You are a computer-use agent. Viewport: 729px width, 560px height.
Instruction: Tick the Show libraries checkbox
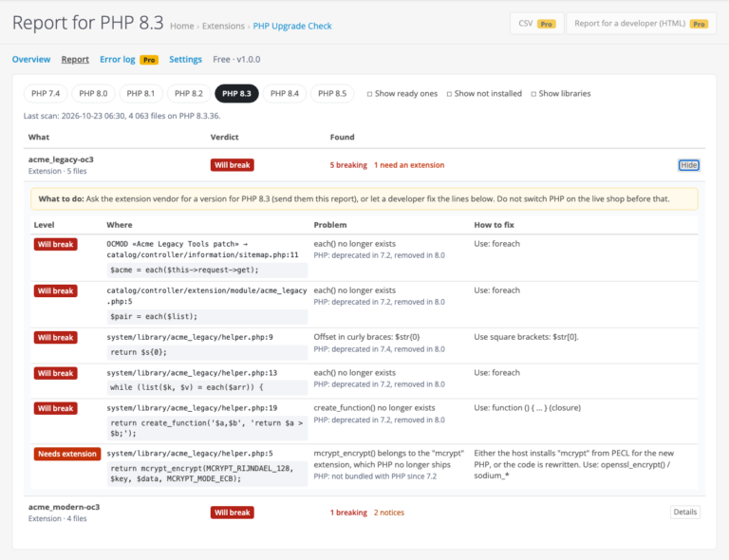533,94
